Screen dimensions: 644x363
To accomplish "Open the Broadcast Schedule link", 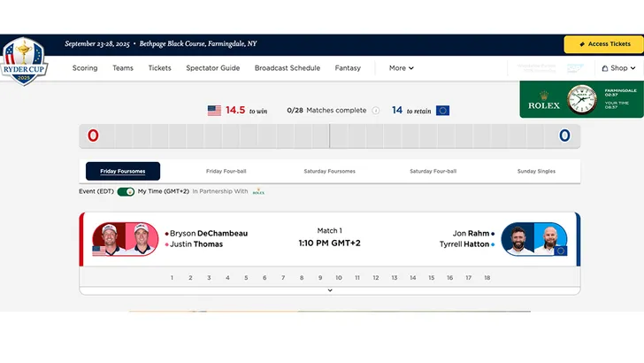I will click(287, 68).
